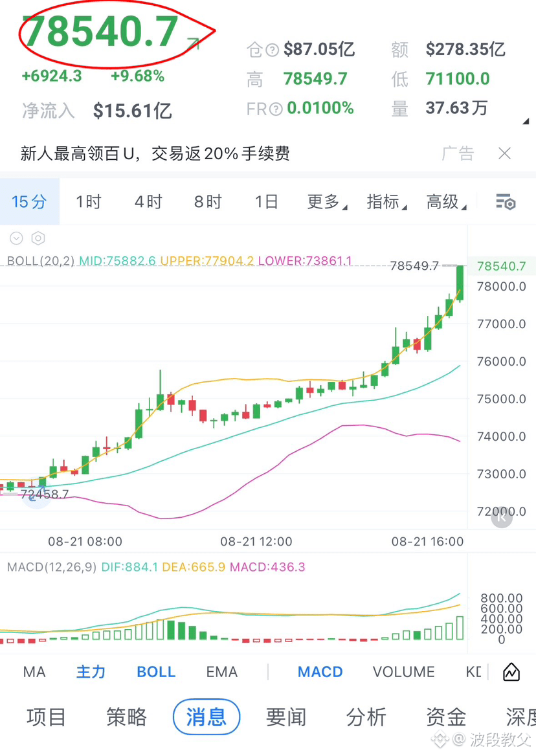536x756 pixels.
Task: Collapse chart with circled chevron icon
Action: [x=16, y=238]
